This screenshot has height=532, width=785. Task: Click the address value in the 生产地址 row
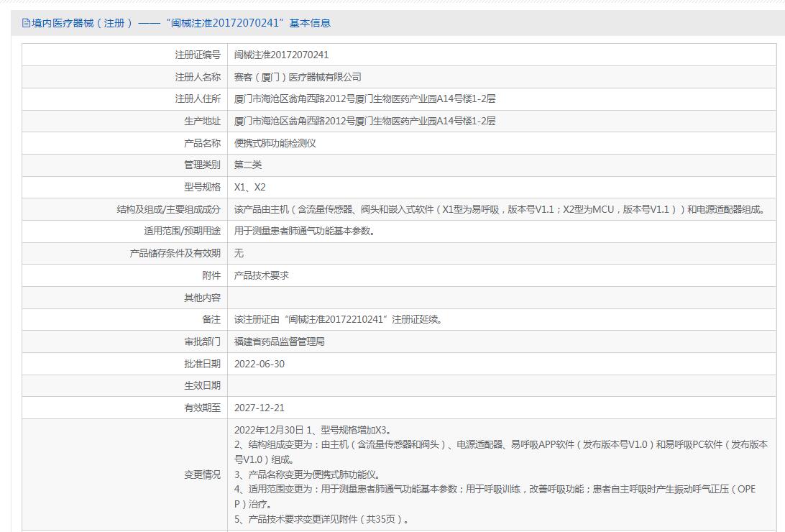365,121
